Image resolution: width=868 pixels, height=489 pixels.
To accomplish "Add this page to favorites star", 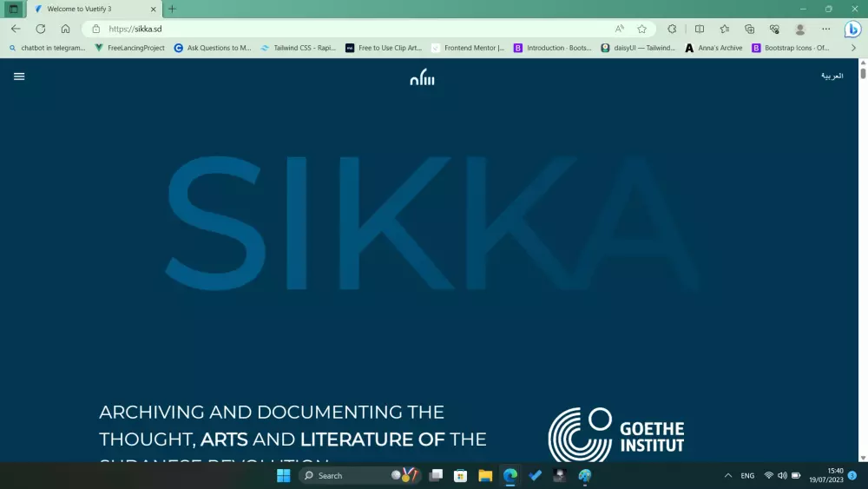I will (x=641, y=29).
